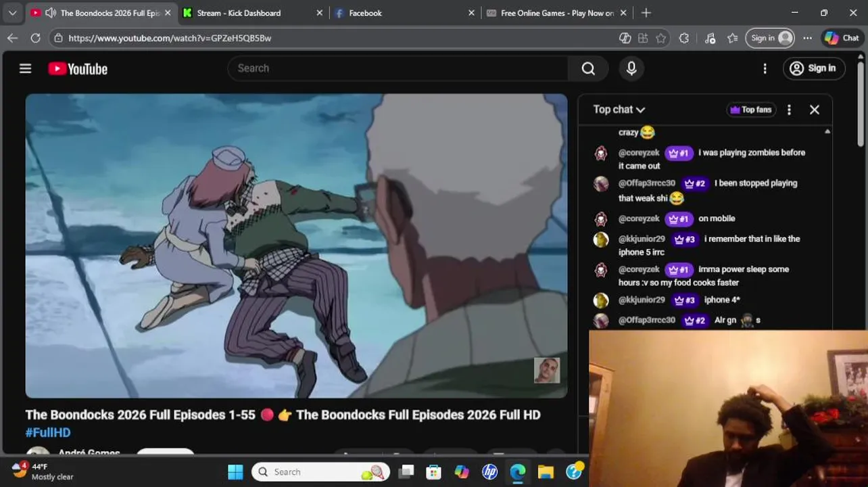868x487 pixels.
Task: Open the apps icon in address bar
Action: point(643,38)
